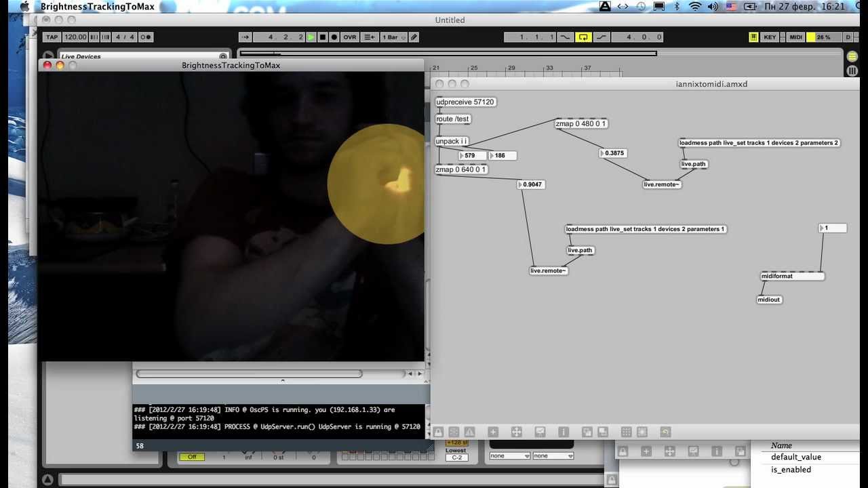Viewport: 868px width, 488px height.
Task: Click the Bluetooth menu bar icon
Action: [677, 6]
